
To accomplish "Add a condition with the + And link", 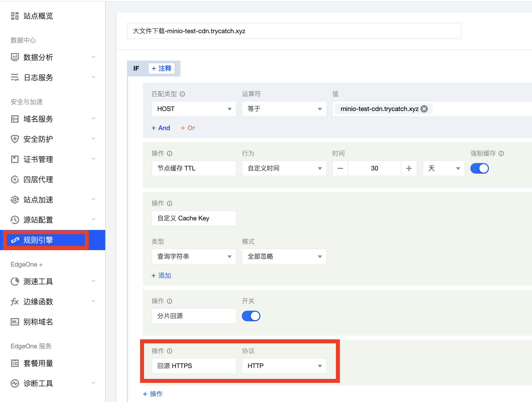I will pyautogui.click(x=161, y=128).
